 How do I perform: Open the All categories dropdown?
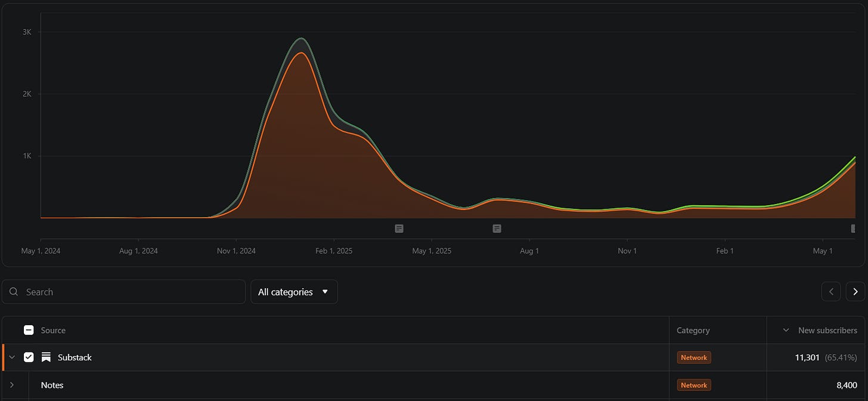coord(294,292)
